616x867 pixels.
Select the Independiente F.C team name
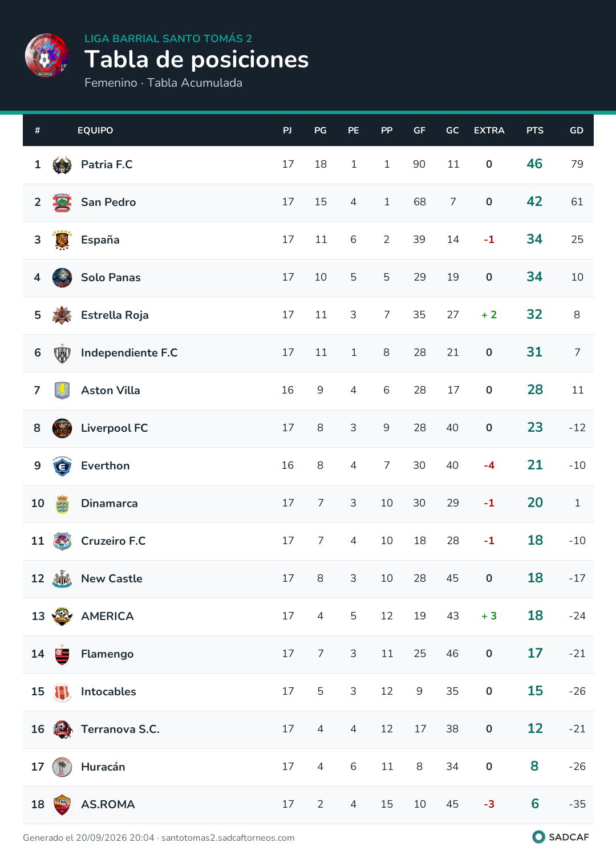(x=129, y=353)
